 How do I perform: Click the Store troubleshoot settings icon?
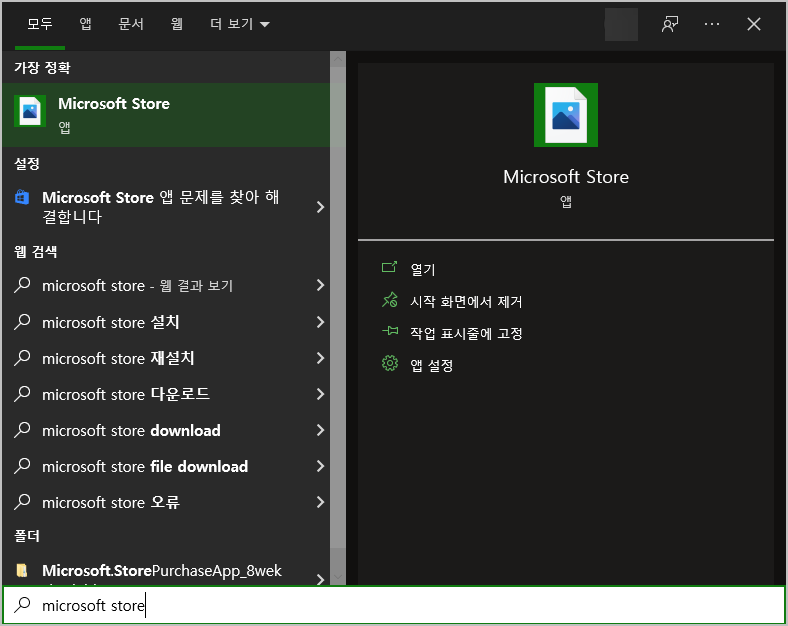click(22, 197)
